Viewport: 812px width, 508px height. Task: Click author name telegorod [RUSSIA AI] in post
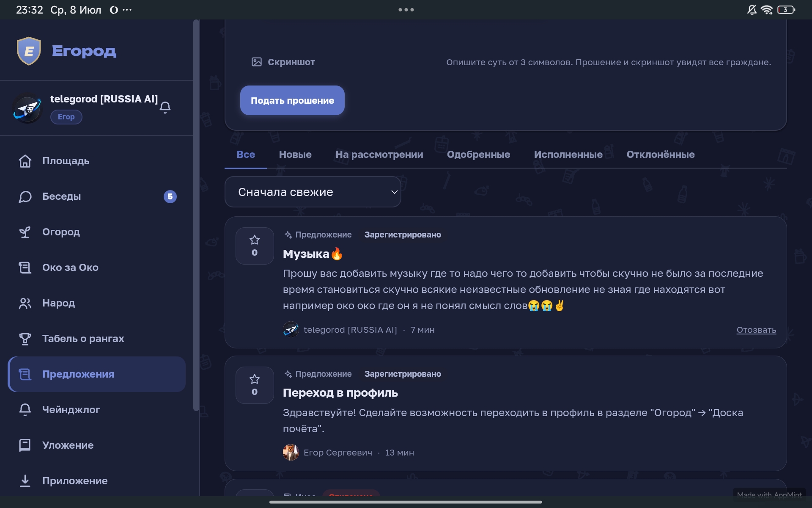pos(350,330)
